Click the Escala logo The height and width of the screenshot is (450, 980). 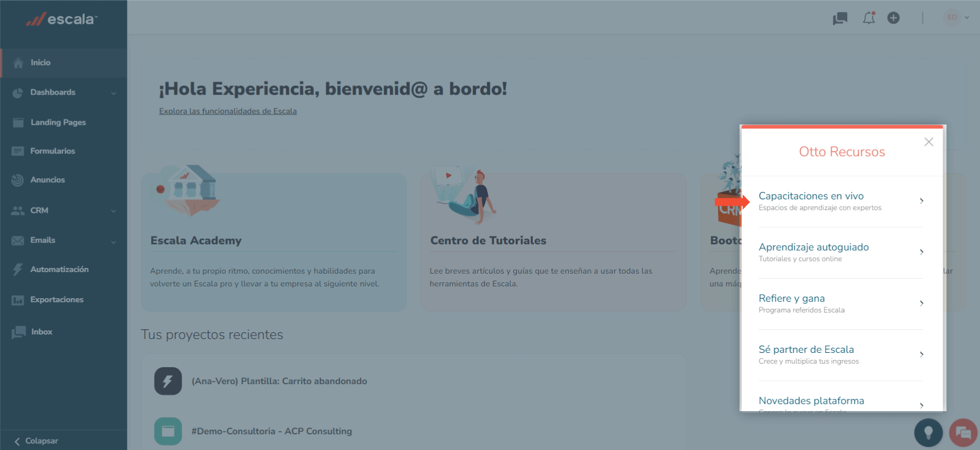[x=61, y=19]
